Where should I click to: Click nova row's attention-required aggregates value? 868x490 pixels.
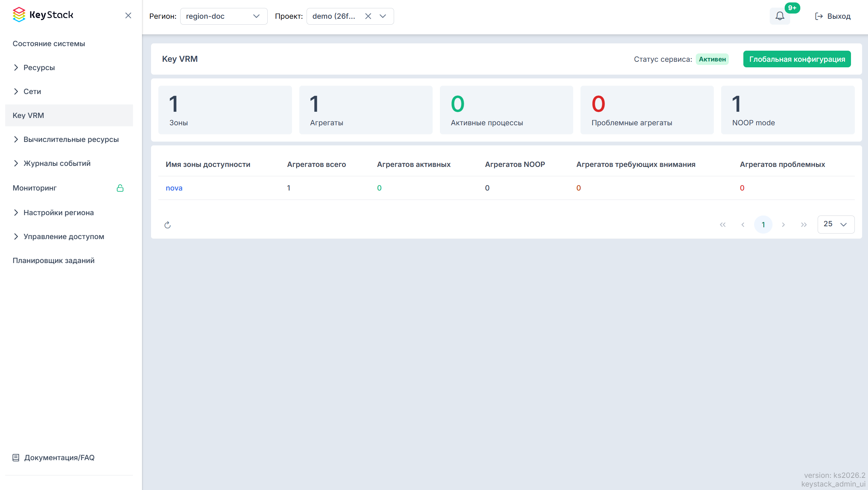click(578, 188)
